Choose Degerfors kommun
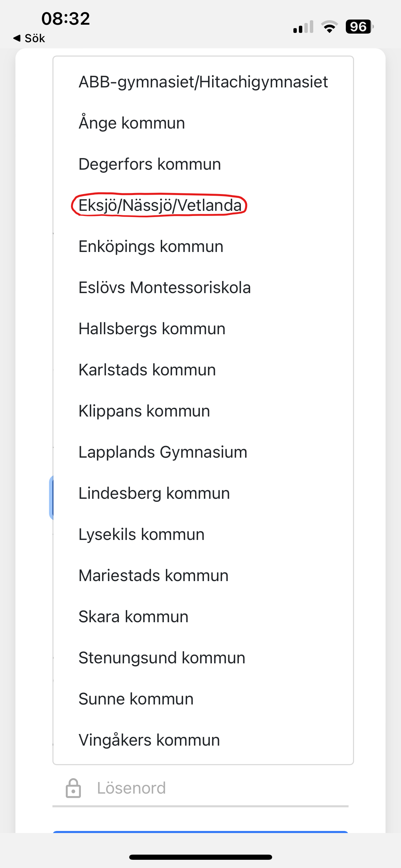The image size is (401, 868). (149, 164)
